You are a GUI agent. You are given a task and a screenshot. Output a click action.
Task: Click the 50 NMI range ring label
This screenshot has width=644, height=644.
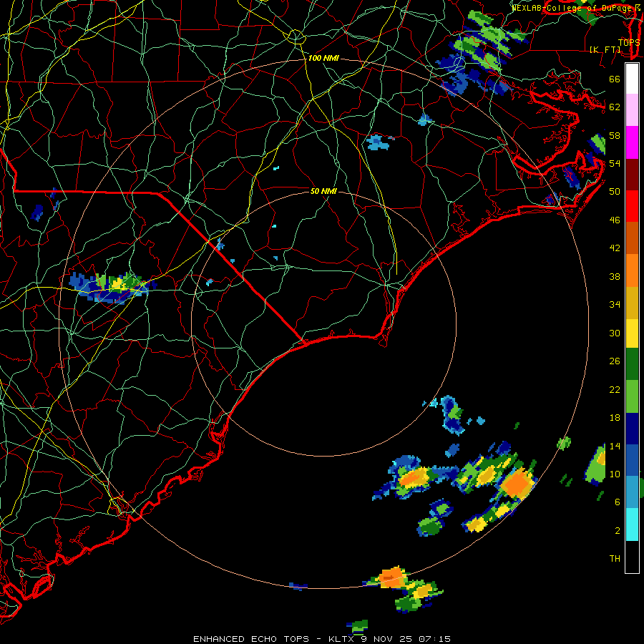coord(323,191)
